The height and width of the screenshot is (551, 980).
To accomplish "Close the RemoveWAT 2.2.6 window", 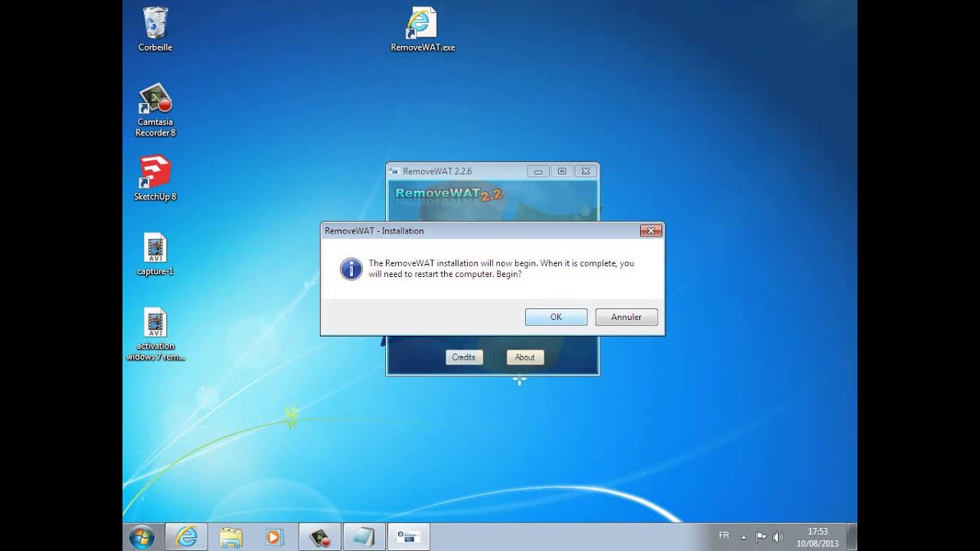I will (x=585, y=171).
